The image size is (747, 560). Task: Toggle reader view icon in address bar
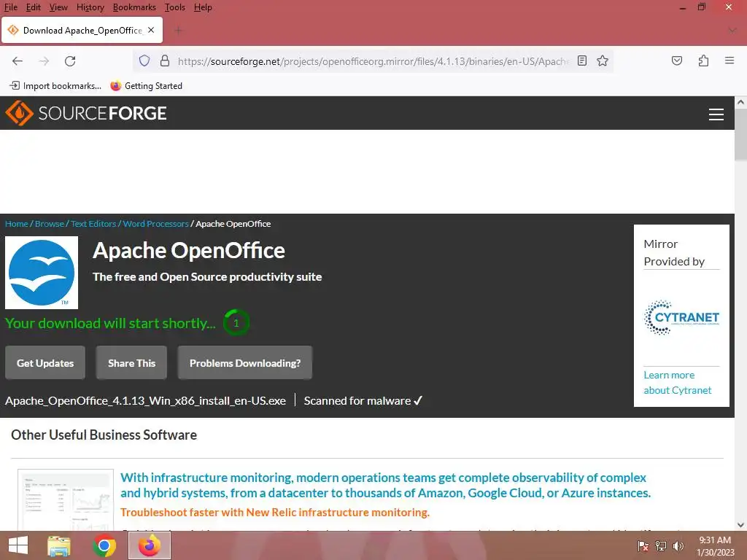coord(581,61)
